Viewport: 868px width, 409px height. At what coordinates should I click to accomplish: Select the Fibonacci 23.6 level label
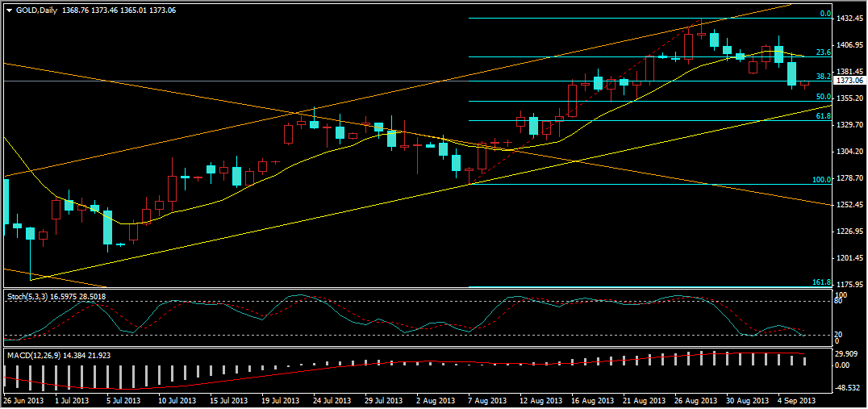tap(823, 52)
